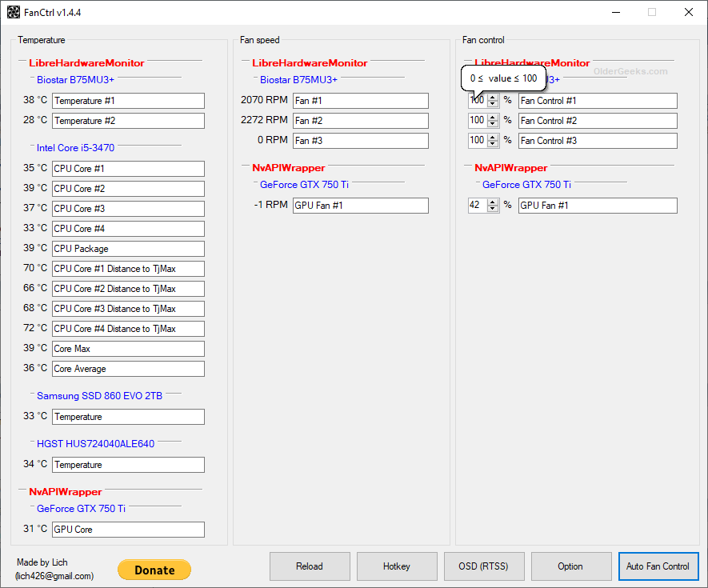708x588 pixels.
Task: Edit the GPU Fan #1 name in Fan control
Action: (598, 206)
